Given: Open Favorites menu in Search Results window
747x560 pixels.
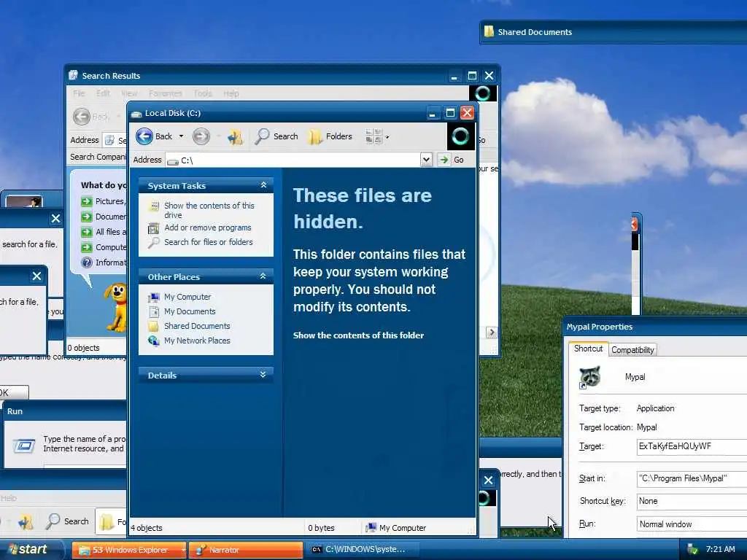Looking at the screenshot, I should tap(166, 93).
